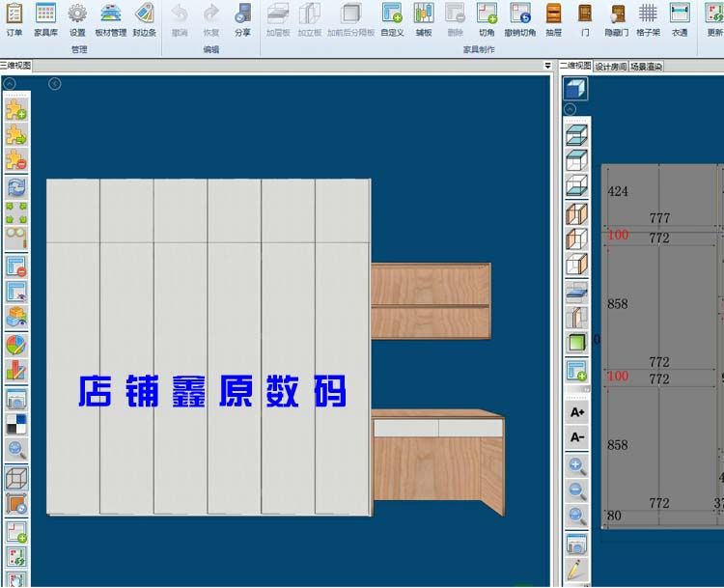The width and height of the screenshot is (724, 588).
Task: Toggle the black-and-white checker display icon
Action: [16, 424]
